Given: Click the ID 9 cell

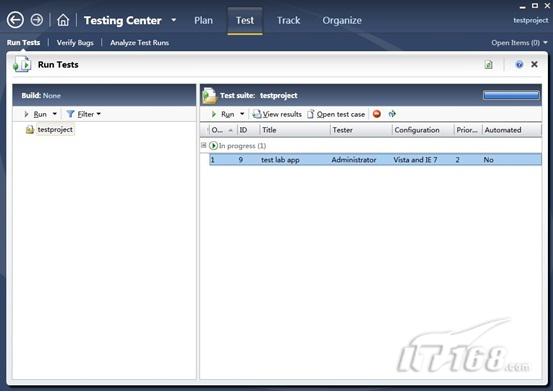Looking at the screenshot, I should (241, 160).
